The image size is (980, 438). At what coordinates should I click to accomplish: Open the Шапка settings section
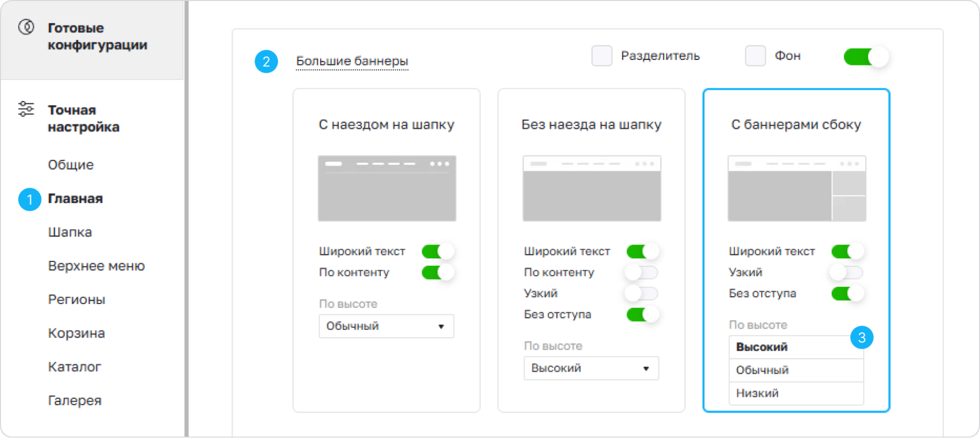[70, 232]
